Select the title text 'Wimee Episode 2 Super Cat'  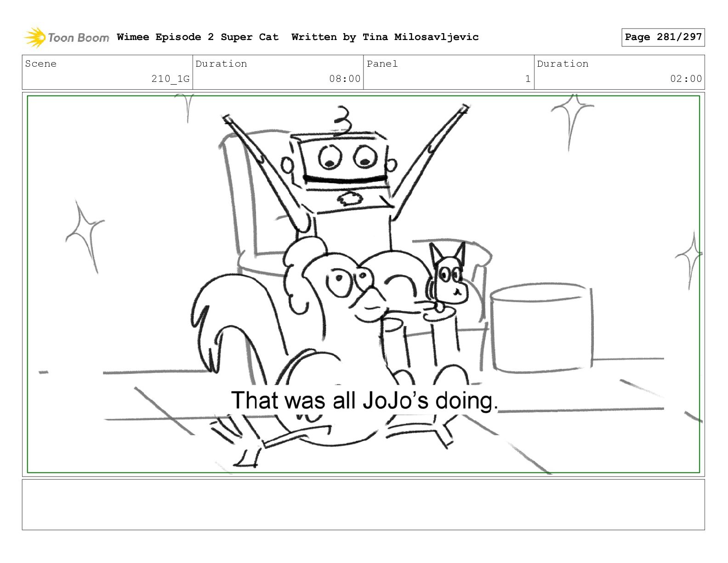(198, 37)
